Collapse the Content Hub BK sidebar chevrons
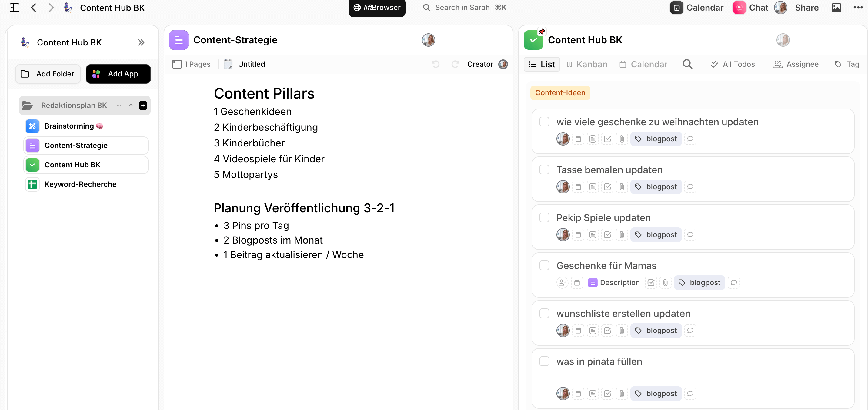Viewport: 868px width, 410px height. coord(141,42)
